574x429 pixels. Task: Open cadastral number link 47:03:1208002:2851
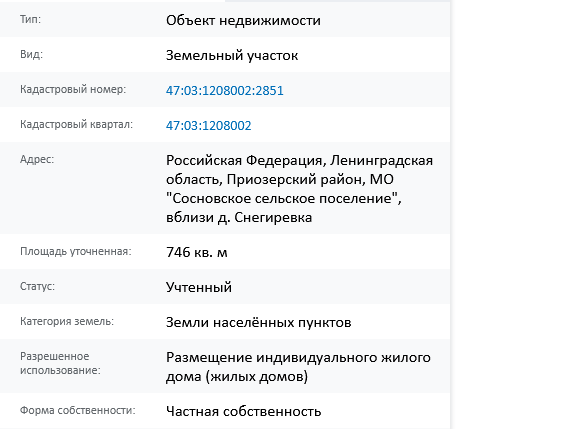pyautogui.click(x=225, y=90)
